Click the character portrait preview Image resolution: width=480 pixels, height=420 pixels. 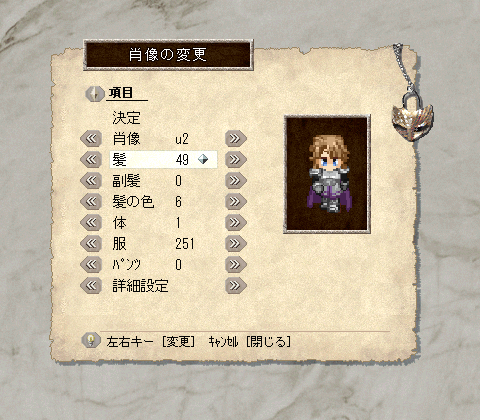327,174
